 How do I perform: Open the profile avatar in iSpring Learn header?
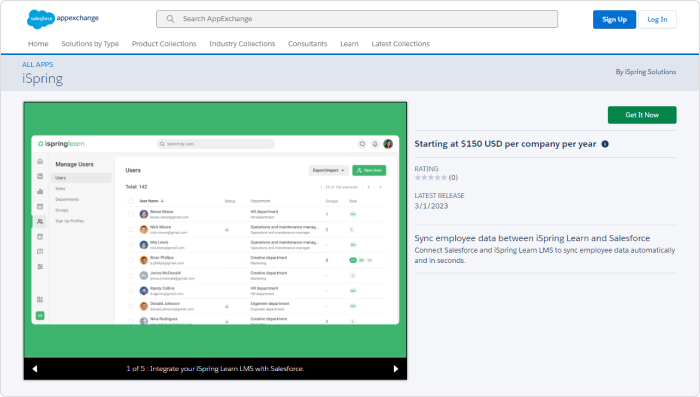[x=388, y=144]
